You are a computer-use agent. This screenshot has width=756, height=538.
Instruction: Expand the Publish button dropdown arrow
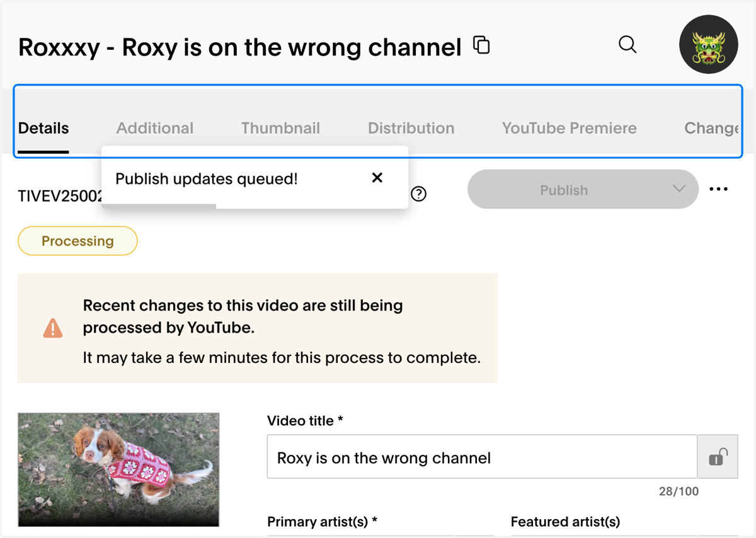click(679, 189)
